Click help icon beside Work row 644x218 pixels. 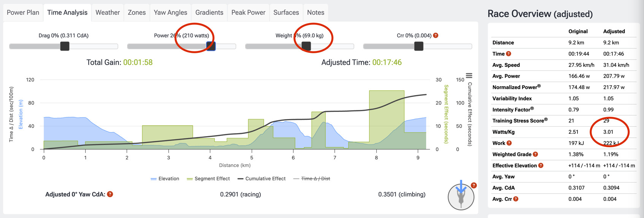click(509, 143)
